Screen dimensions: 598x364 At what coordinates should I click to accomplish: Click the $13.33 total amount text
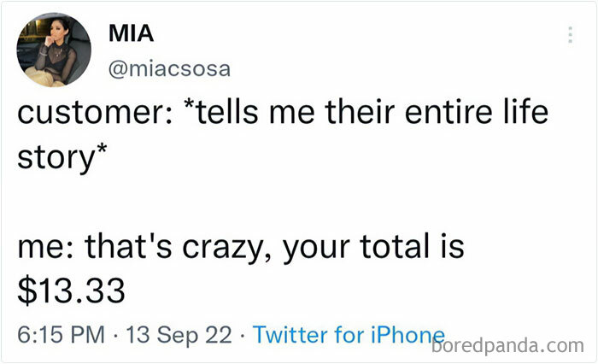pyautogui.click(x=71, y=291)
